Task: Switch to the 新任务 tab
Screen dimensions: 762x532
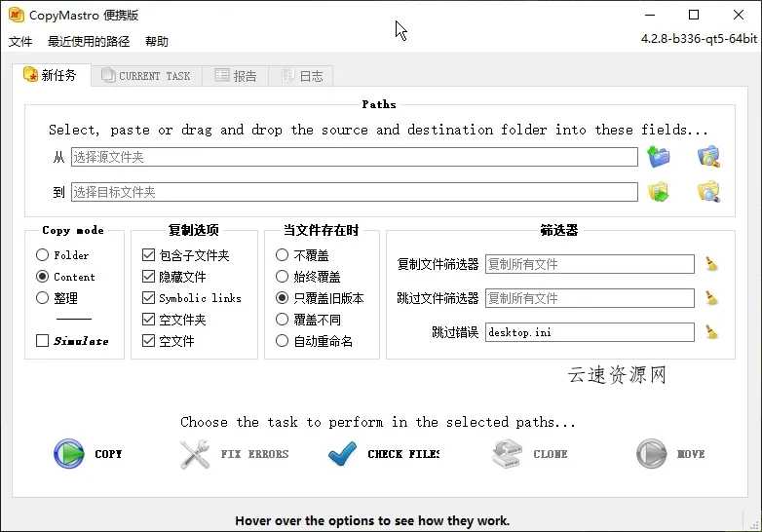Action: [51, 75]
